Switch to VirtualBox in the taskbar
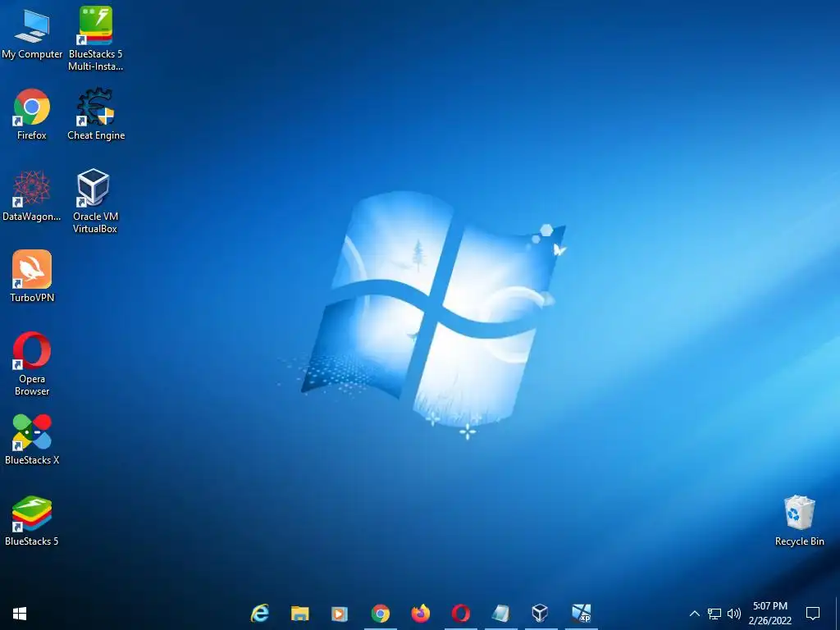The height and width of the screenshot is (630, 840). coord(540,614)
